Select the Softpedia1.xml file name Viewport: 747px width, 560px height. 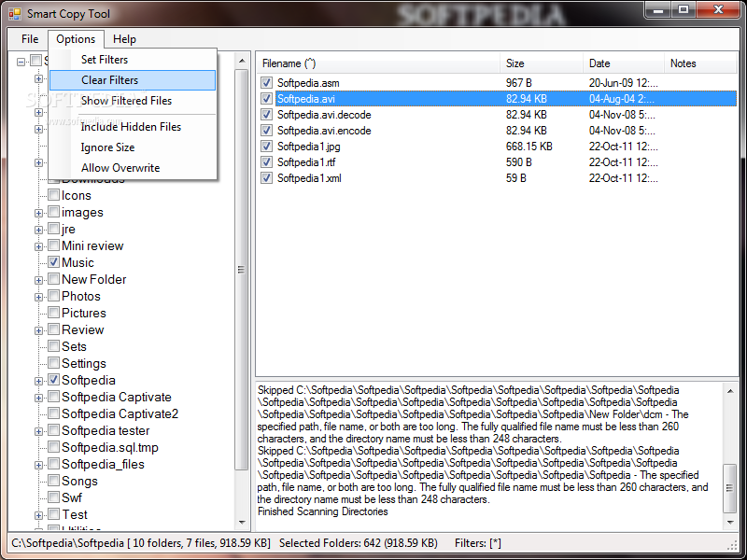[309, 178]
